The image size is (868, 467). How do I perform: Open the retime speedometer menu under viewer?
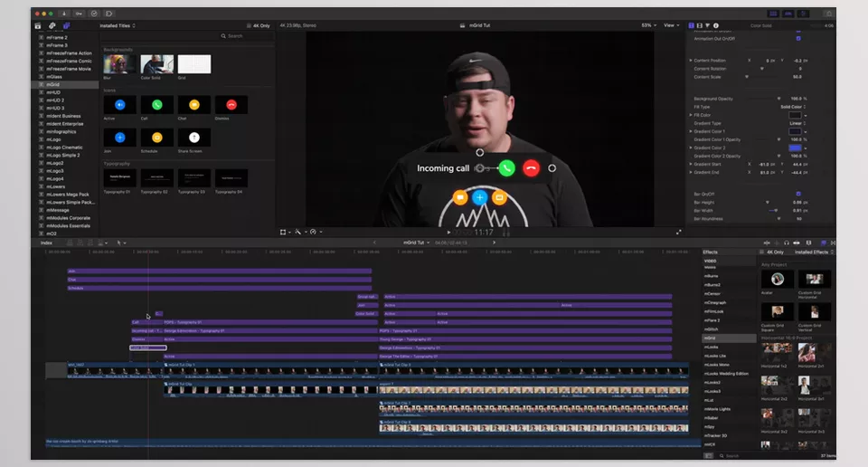pos(316,232)
